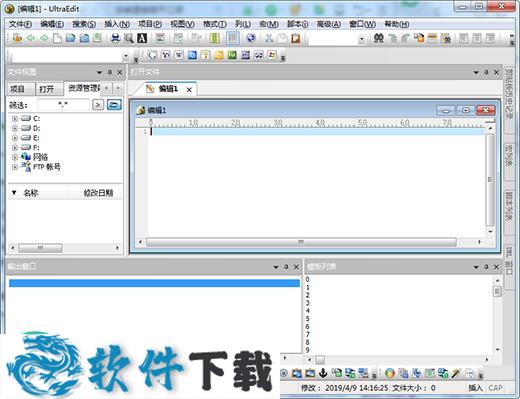Open the 高级(A) menu
This screenshot has height=399, width=520.
[328, 24]
